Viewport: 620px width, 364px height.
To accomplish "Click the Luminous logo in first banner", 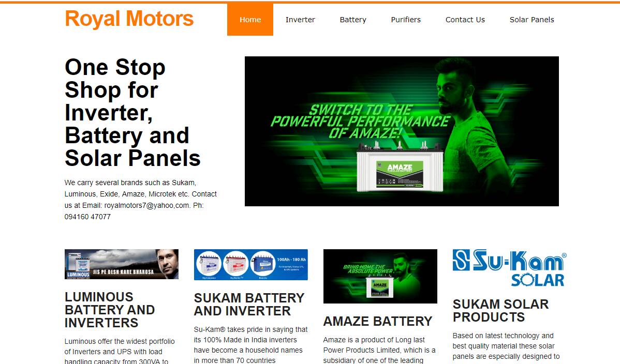I will point(78,274).
